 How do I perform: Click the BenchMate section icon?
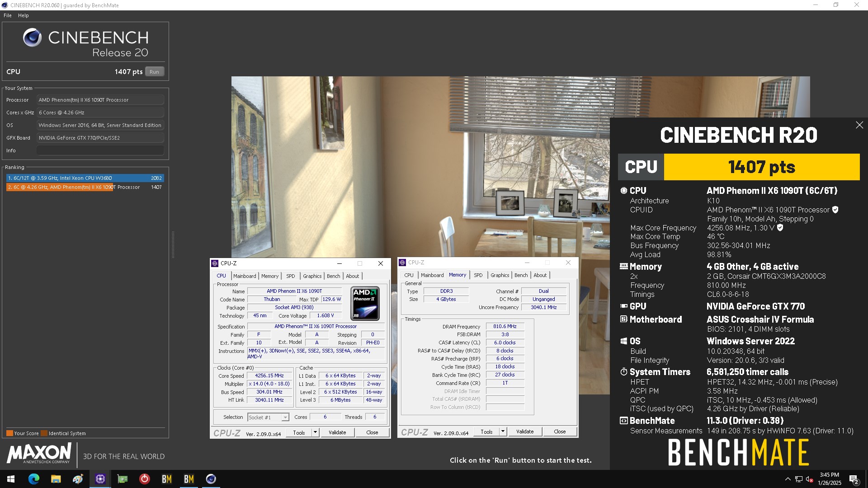pos(624,421)
